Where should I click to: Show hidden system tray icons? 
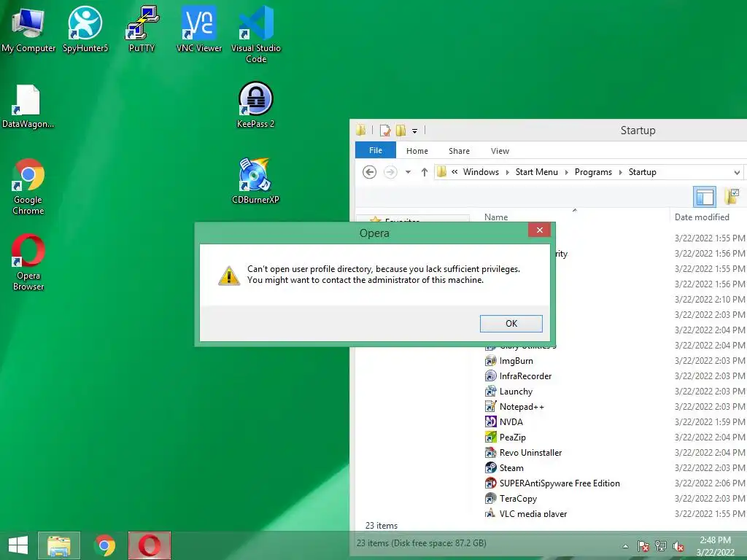(625, 546)
